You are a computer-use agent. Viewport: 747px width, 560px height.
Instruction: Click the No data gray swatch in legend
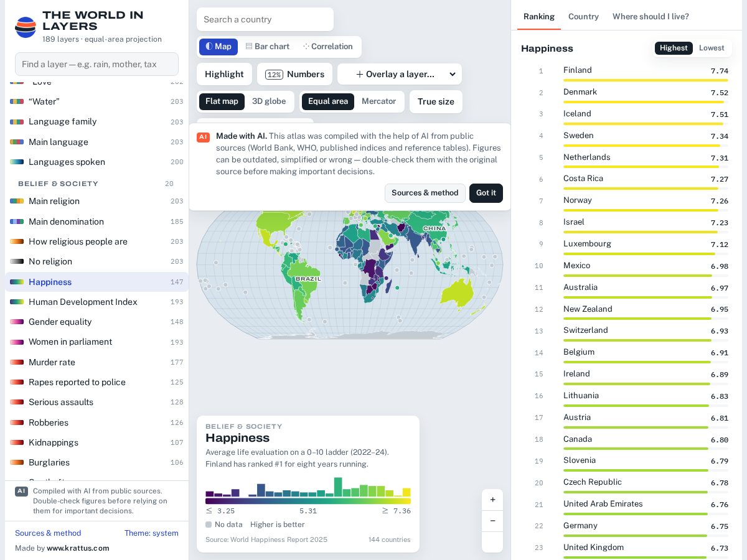point(209,525)
